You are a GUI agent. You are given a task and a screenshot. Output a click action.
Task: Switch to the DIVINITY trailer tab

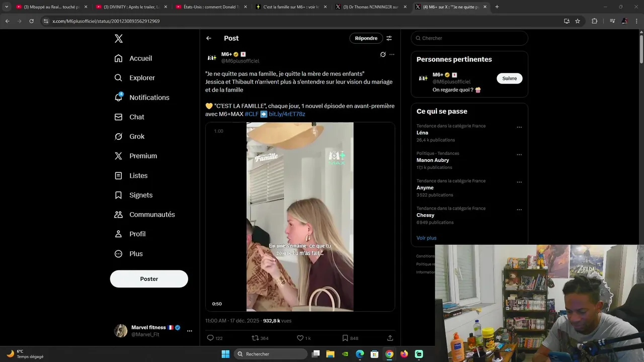[132, 7]
